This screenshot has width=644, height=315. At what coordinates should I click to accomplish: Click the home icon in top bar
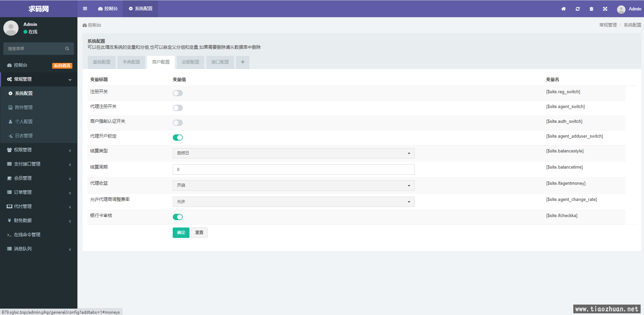(x=564, y=9)
